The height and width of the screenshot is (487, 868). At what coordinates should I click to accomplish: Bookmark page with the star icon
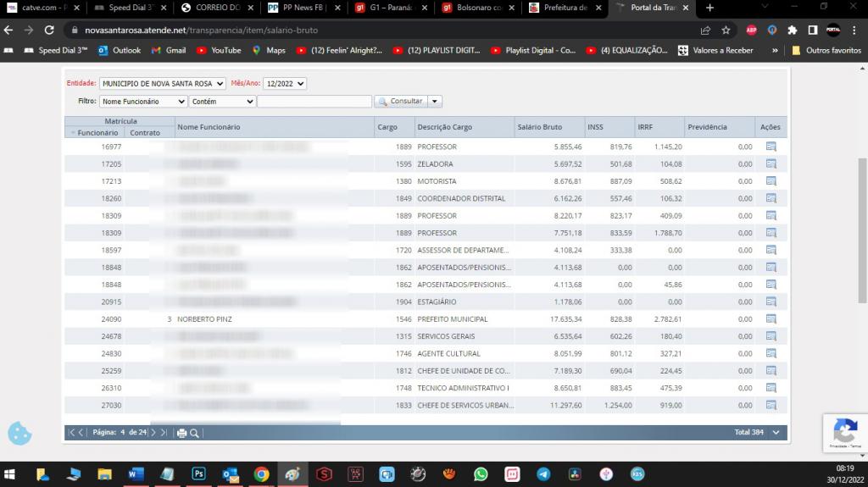[x=726, y=30]
